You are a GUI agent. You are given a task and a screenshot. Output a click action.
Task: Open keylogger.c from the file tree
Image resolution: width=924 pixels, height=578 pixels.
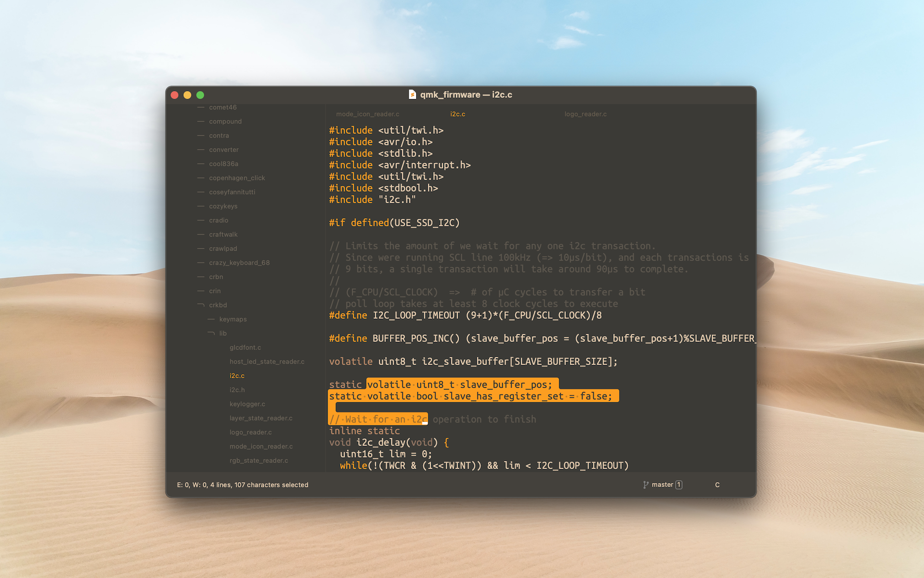[247, 404]
